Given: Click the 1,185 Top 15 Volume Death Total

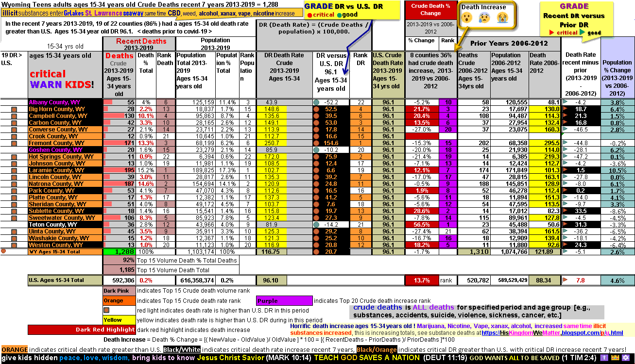Looking at the screenshot, I should (119, 269).
